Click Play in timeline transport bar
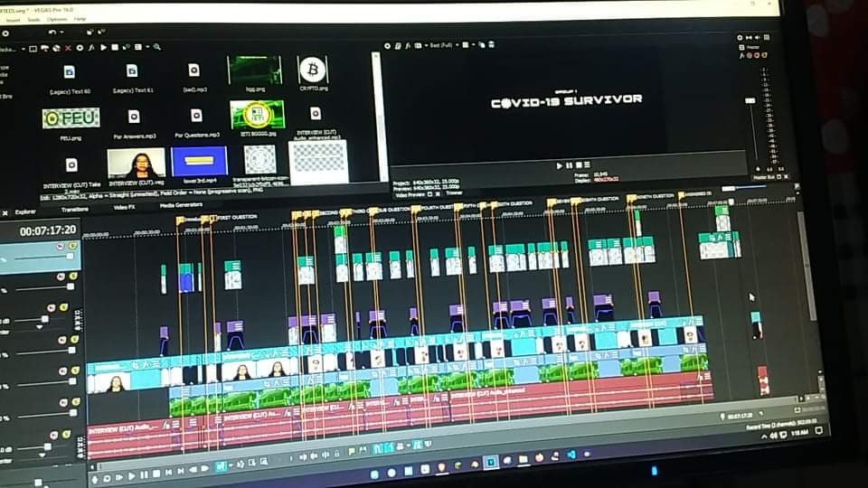This screenshot has height=488, width=868. pos(131,476)
